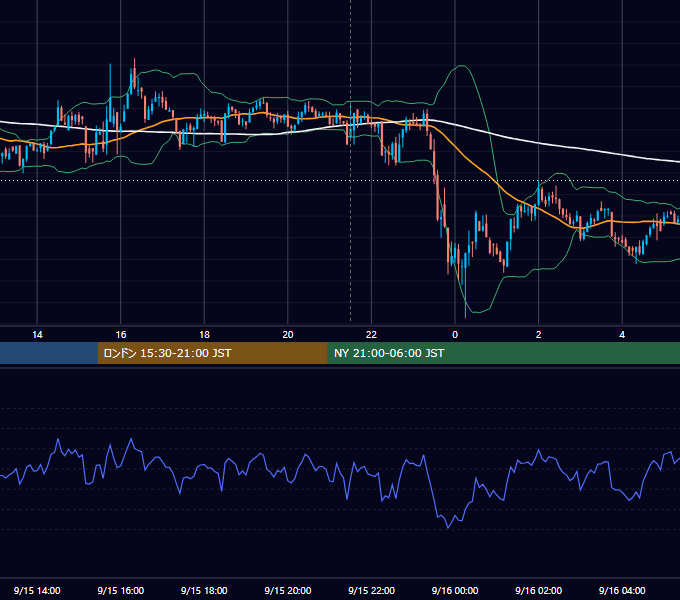Click the upper Bollinger band bulge near midnight

tap(461, 66)
